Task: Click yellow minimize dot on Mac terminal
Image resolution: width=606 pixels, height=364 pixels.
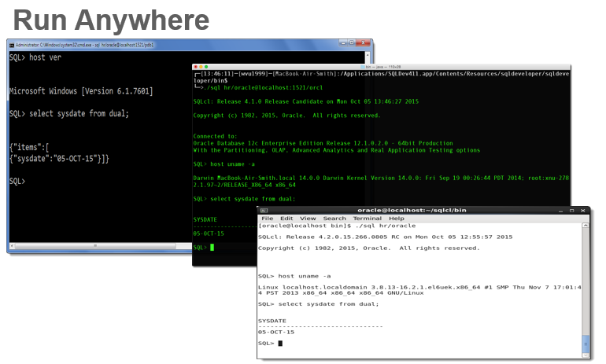Action: point(201,67)
